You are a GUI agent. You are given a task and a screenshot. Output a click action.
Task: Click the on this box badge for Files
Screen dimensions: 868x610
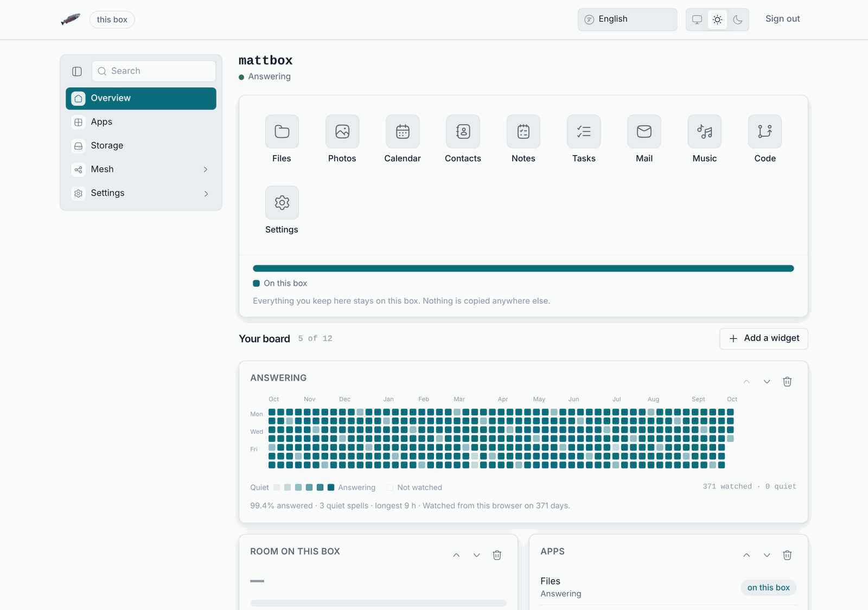click(768, 588)
